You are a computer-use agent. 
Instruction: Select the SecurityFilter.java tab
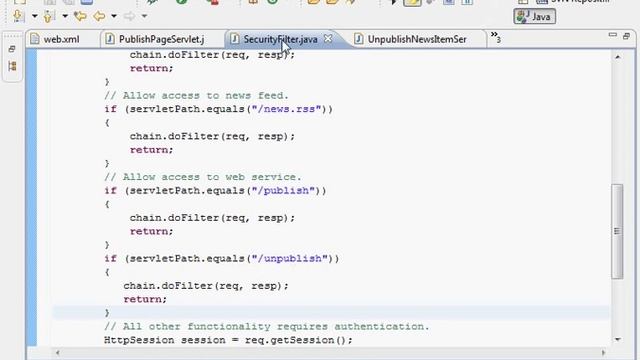pyautogui.click(x=280, y=39)
